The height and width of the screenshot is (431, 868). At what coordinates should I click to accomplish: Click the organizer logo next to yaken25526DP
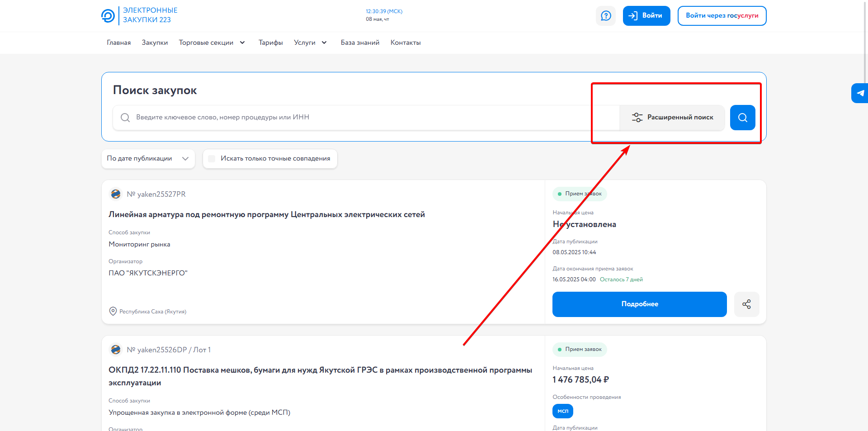(x=116, y=350)
